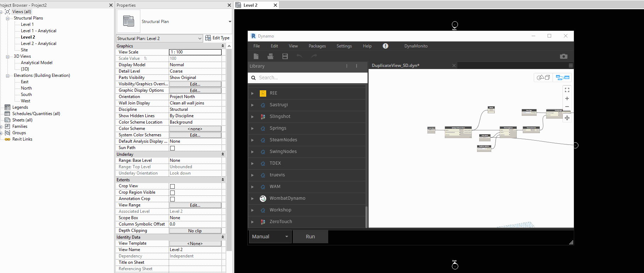Image resolution: width=644 pixels, height=273 pixels.
Task: Click the Save icon in Dynamo toolbar
Action: click(x=285, y=56)
